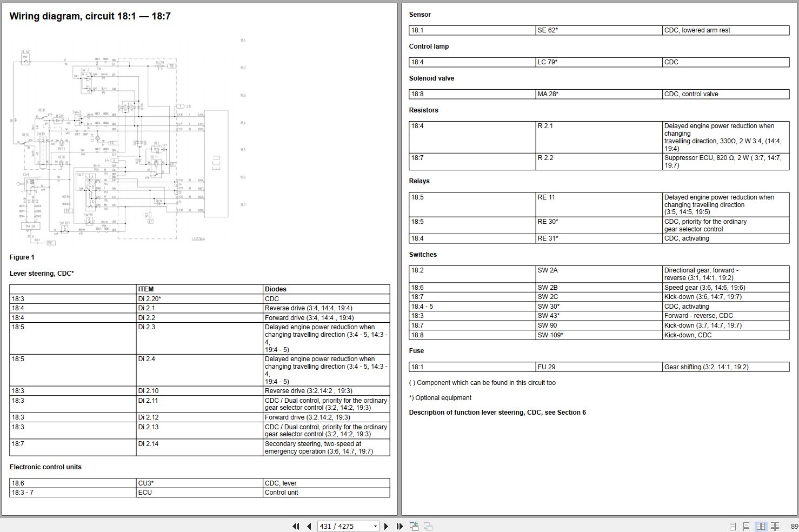The image size is (799, 532).
Task: Click the "SW 2B" table cell
Action: [599, 288]
